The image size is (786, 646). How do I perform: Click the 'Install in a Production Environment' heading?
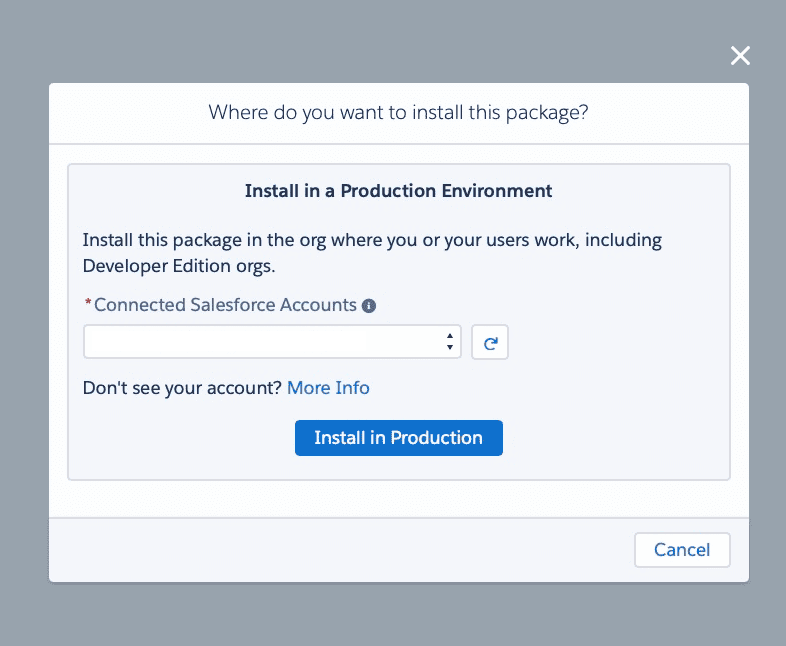pos(399,191)
